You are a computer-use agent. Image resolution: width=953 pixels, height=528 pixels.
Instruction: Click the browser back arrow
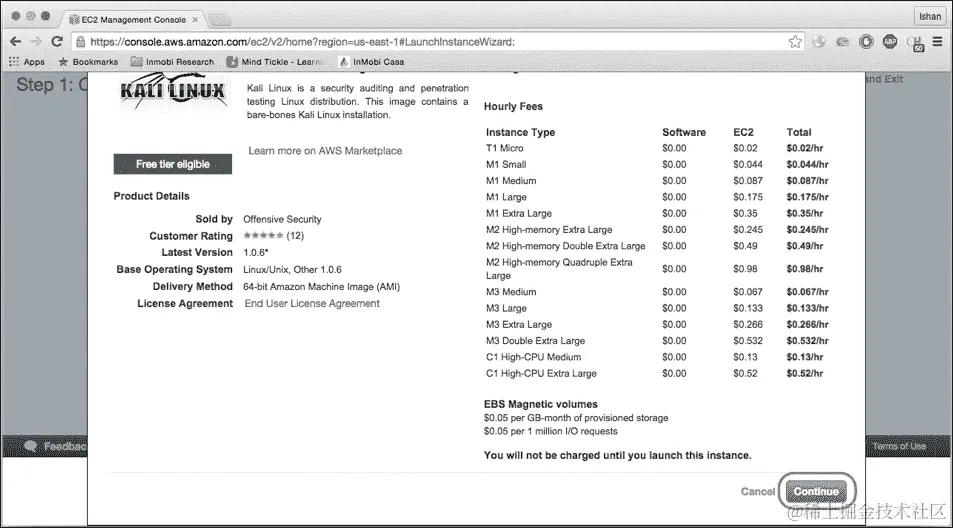click(x=16, y=41)
